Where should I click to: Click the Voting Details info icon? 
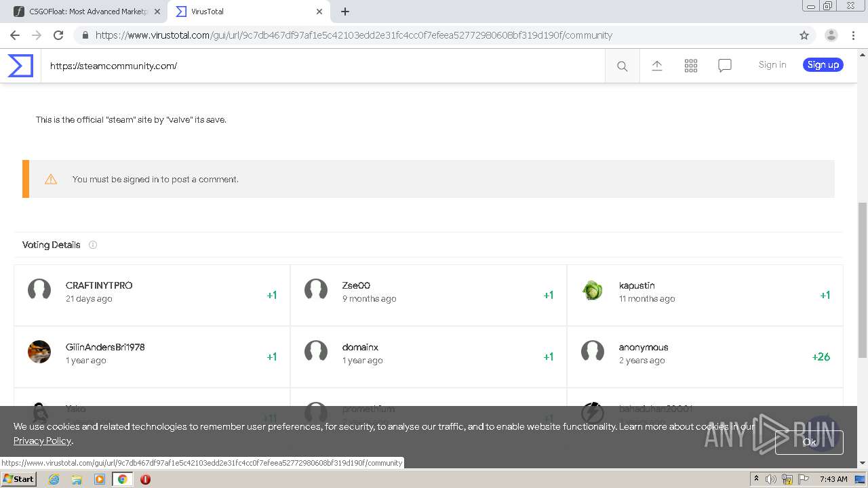(93, 245)
